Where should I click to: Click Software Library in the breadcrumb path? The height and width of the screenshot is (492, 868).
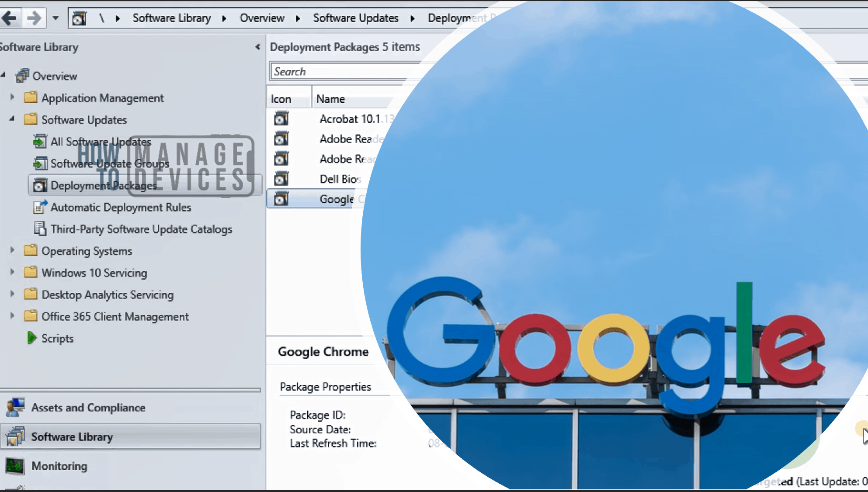[171, 18]
